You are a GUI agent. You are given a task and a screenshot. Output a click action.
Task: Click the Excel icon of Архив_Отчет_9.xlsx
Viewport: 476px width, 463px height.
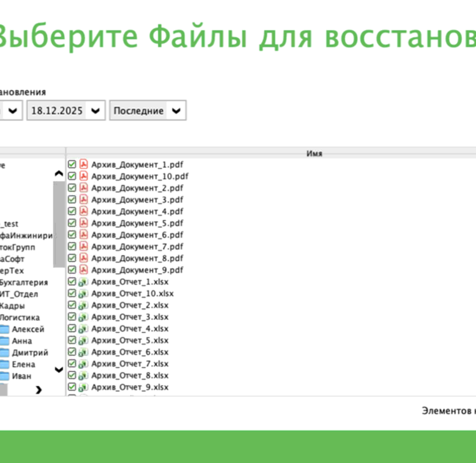point(83,387)
